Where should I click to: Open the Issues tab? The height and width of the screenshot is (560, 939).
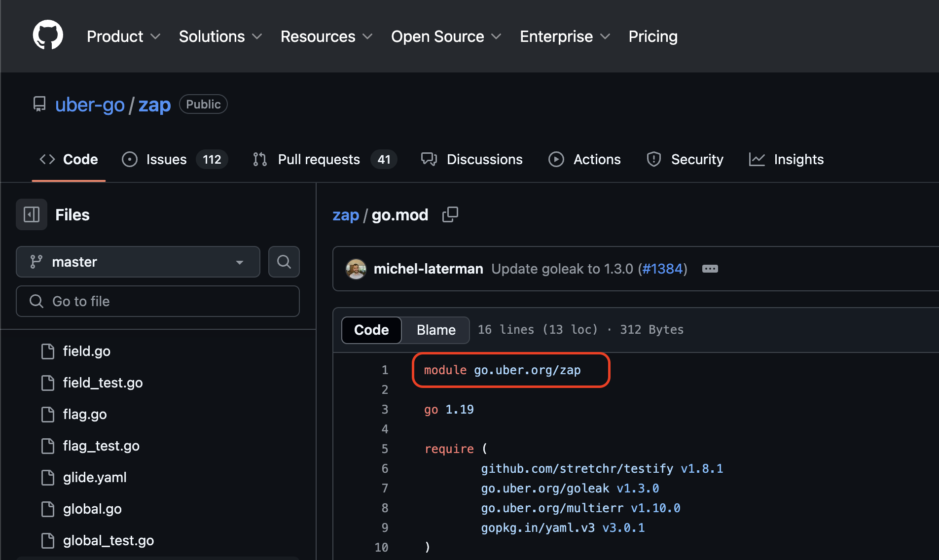tap(175, 159)
